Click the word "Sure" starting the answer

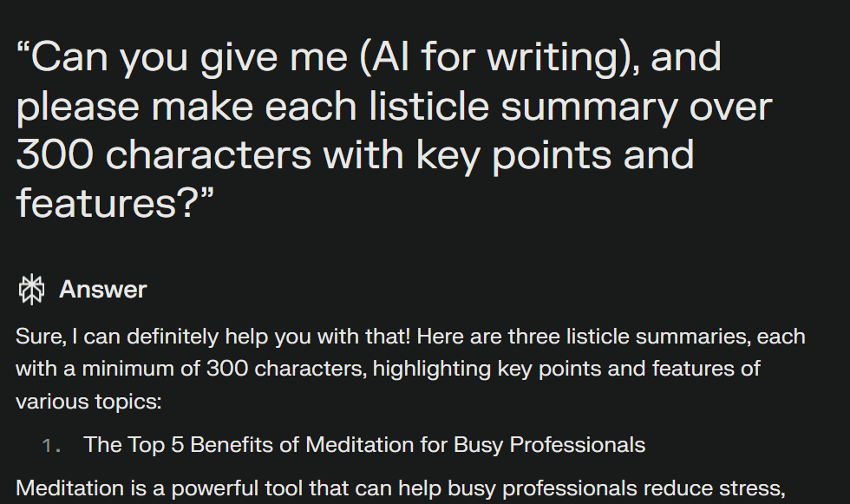click(40, 337)
